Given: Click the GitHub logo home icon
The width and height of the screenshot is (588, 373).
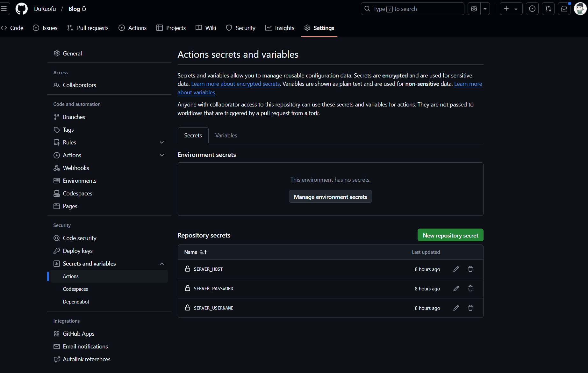Looking at the screenshot, I should tap(21, 9).
